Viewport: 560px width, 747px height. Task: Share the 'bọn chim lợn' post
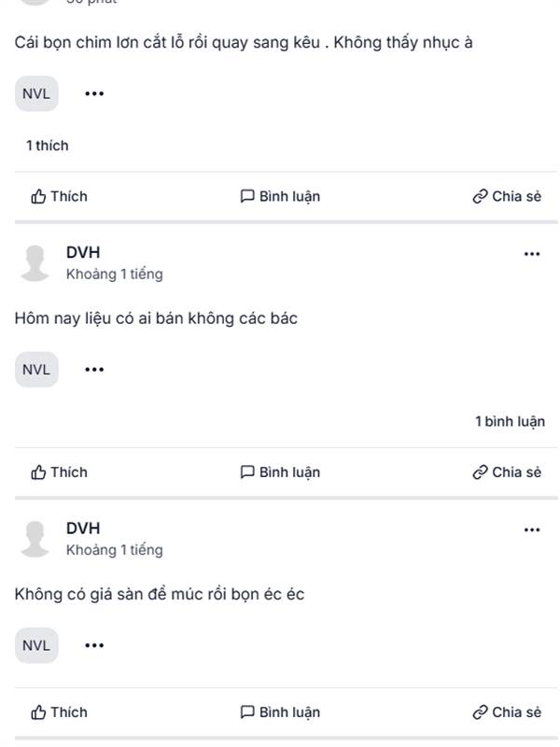[x=507, y=196]
